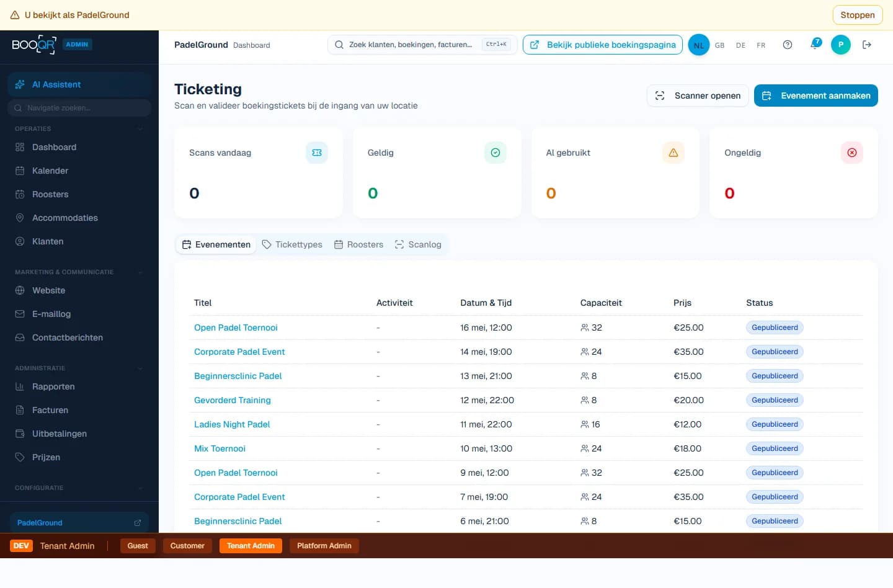This screenshot has height=588, width=893.
Task: Open the user avatar P icon
Action: click(x=840, y=45)
